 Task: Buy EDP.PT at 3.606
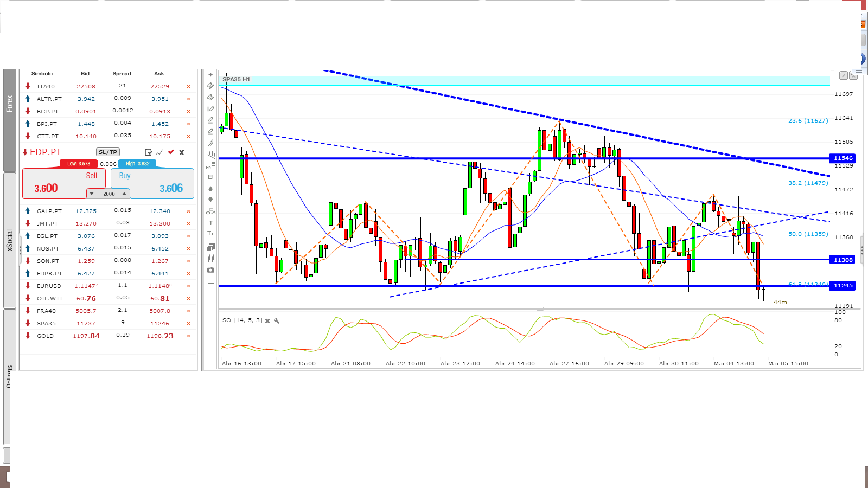coord(152,183)
